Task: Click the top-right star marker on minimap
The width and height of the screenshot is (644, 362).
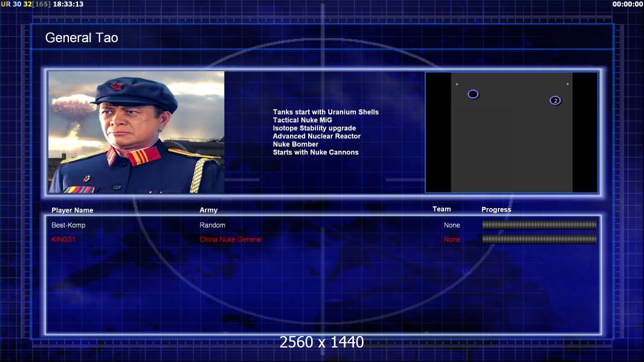Action: (x=567, y=84)
